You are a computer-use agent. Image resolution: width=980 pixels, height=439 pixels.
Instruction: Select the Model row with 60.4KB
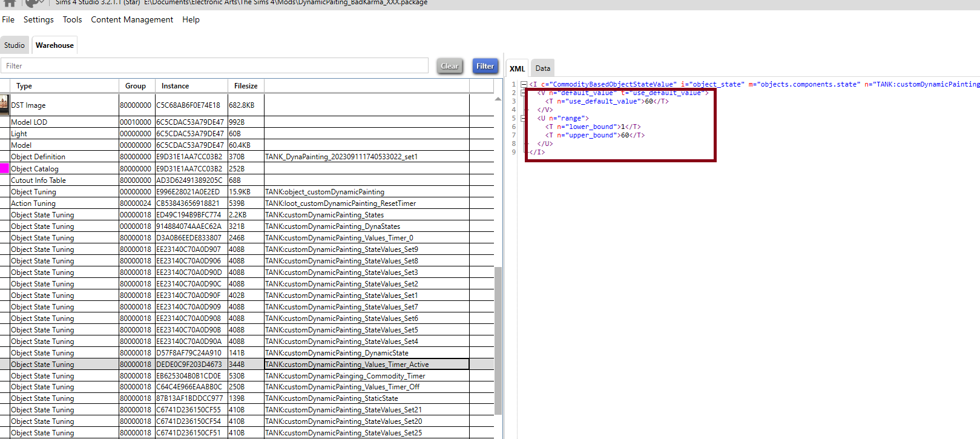click(247, 145)
